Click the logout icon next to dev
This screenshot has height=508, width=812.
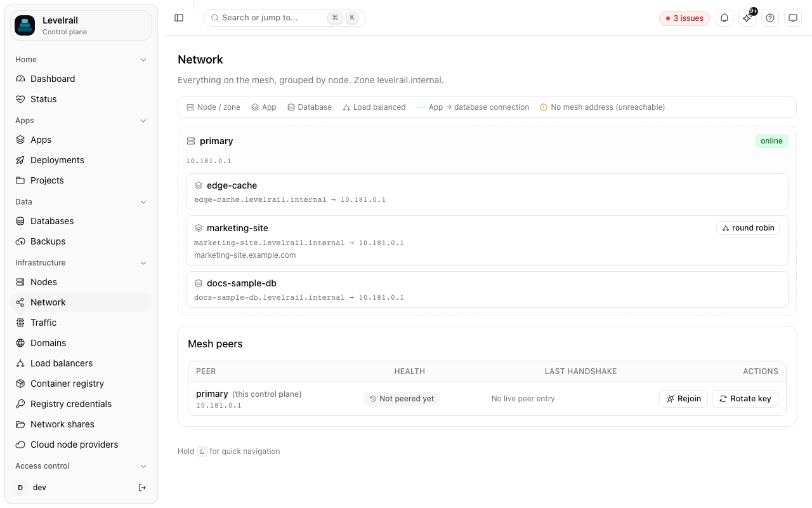click(142, 488)
